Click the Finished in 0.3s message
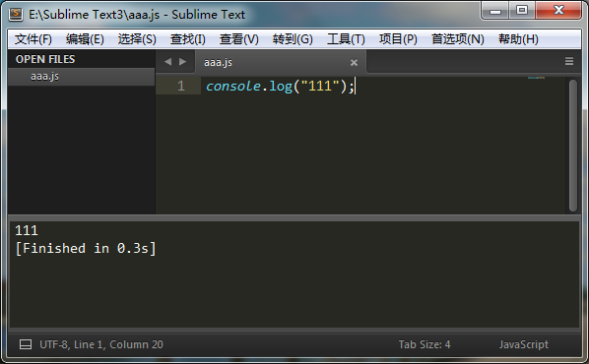 (86, 249)
